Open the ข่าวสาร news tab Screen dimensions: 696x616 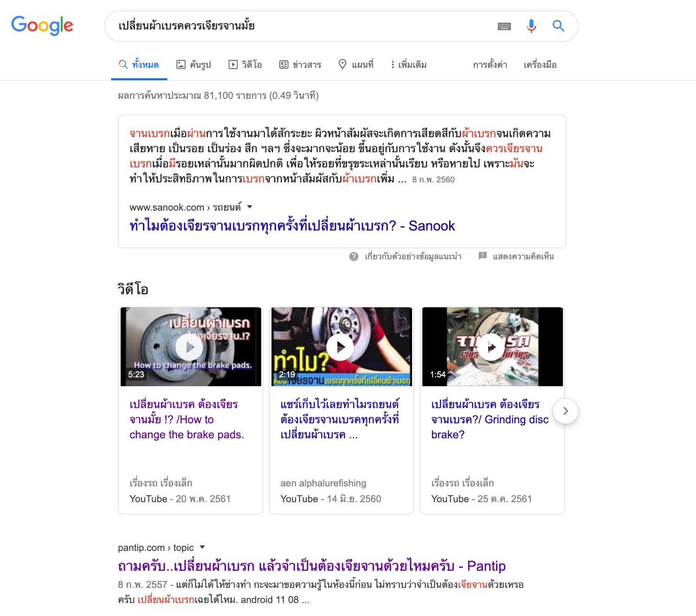pos(300,65)
